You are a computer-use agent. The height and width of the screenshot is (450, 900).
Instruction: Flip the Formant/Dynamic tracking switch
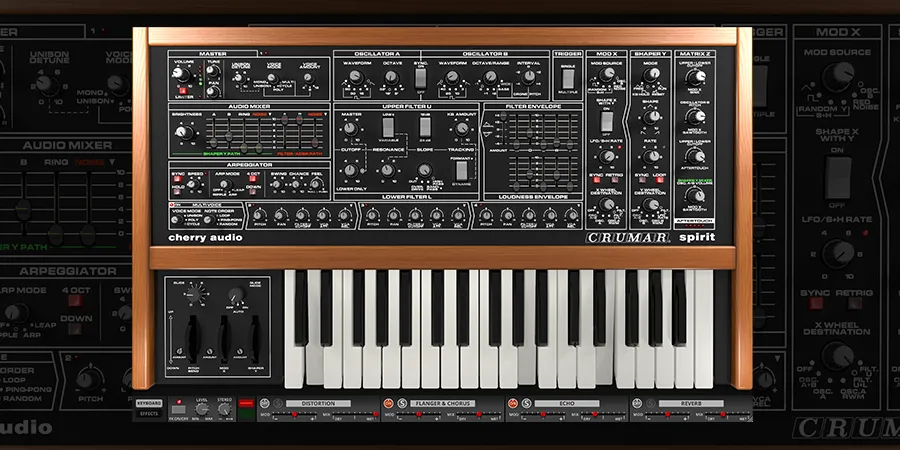[x=461, y=170]
